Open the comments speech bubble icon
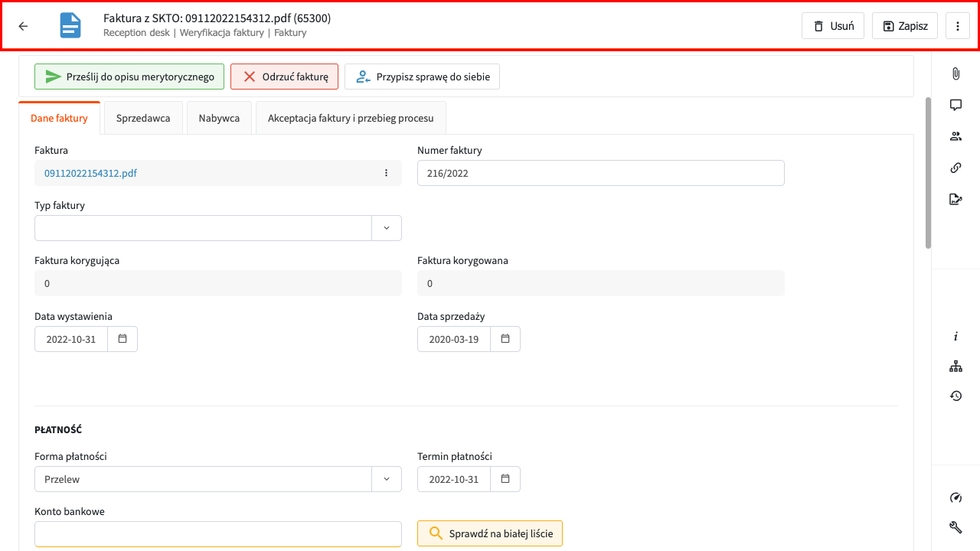Screen dimensions: 980x551 (955, 105)
